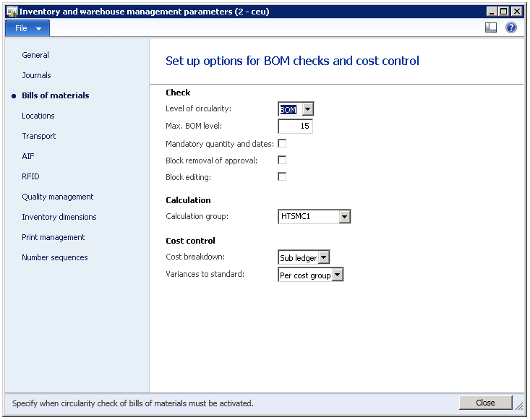Viewport: 530px width, 420px height.
Task: Expand the Level of circularity dropdown
Action: [x=307, y=109]
